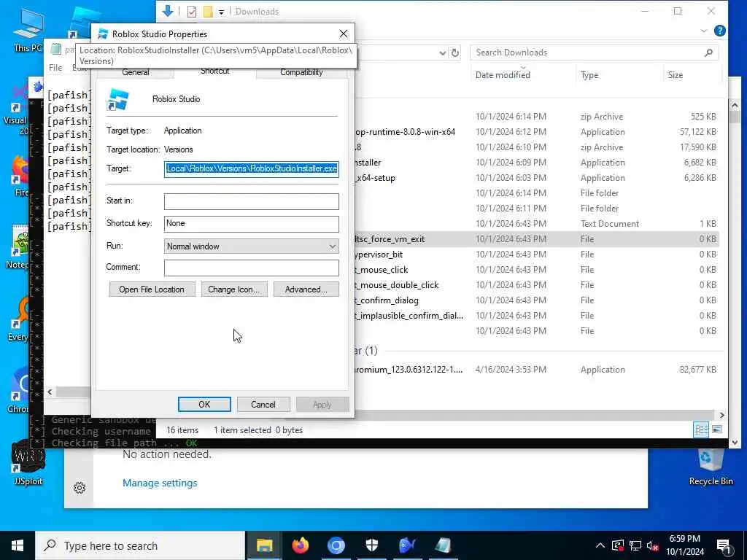
Task: Open Firefox from the taskbar
Action: (x=300, y=545)
